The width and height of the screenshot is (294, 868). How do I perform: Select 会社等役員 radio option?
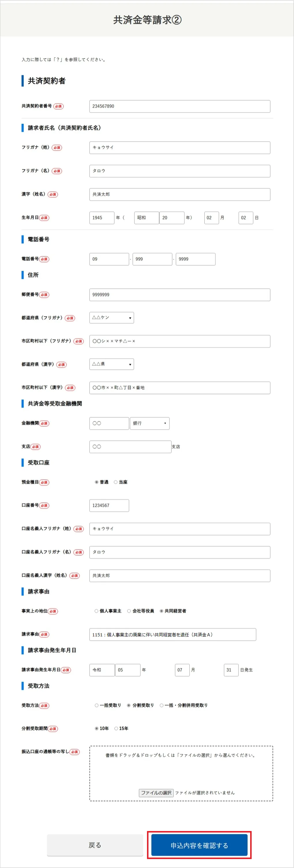click(x=129, y=611)
